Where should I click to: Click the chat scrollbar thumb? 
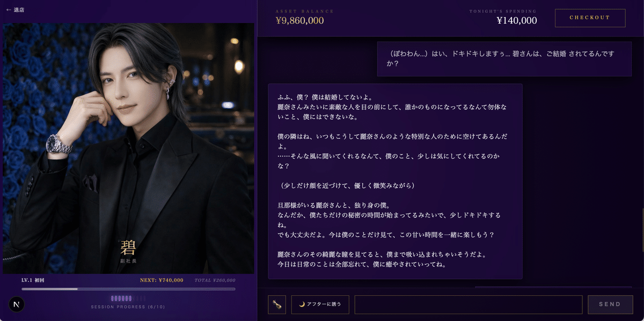click(642, 230)
